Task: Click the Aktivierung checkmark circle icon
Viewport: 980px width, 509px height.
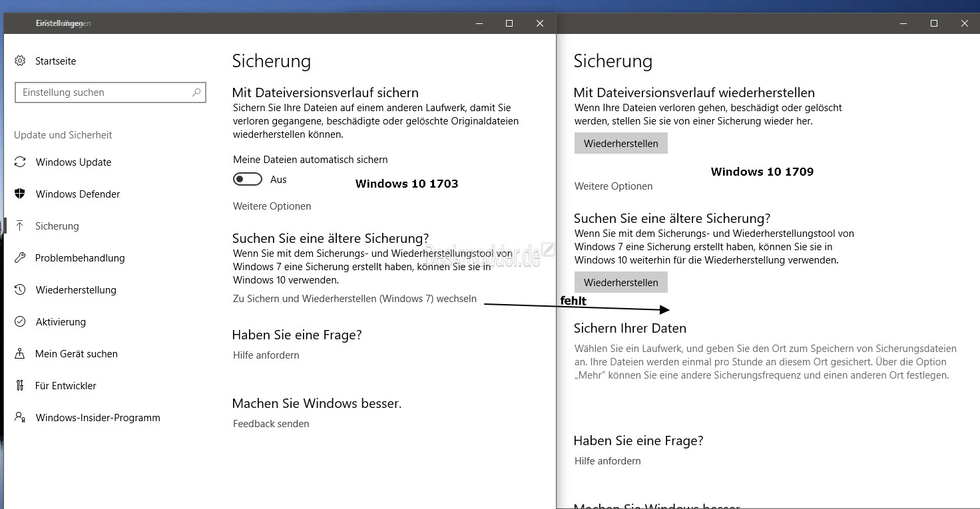Action: coord(20,321)
